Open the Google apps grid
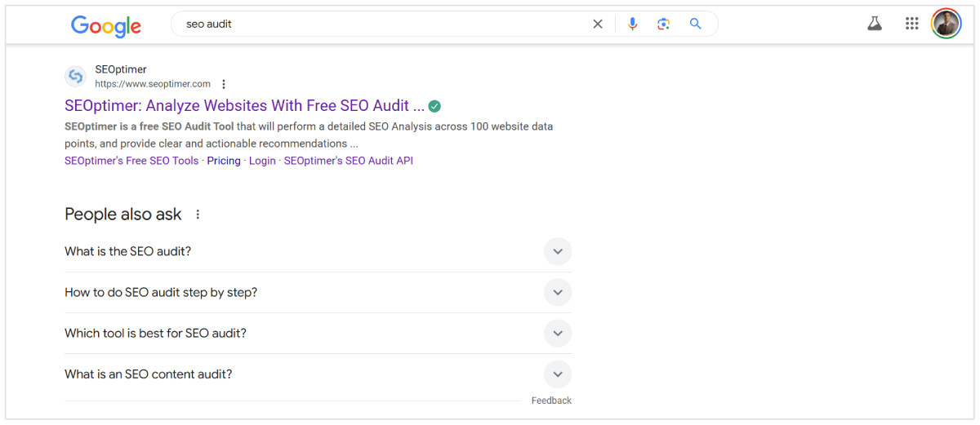 pos(912,24)
